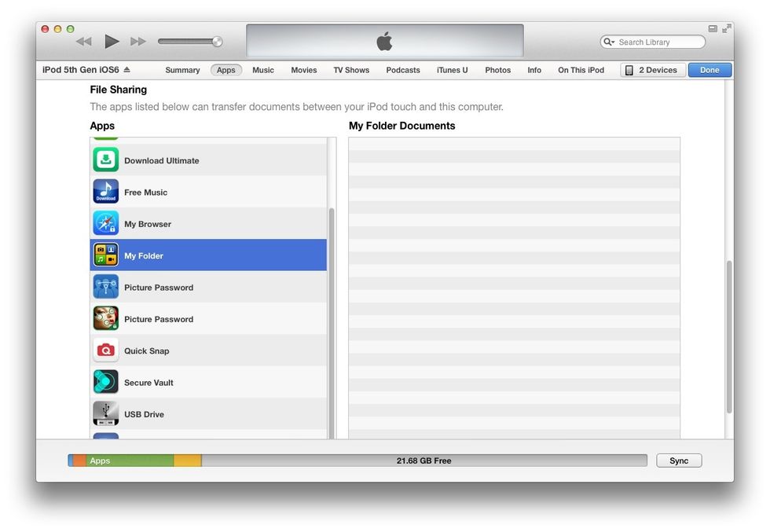The width and height of the screenshot is (770, 532).
Task: Open the 2 Devices panel
Action: 652,69
